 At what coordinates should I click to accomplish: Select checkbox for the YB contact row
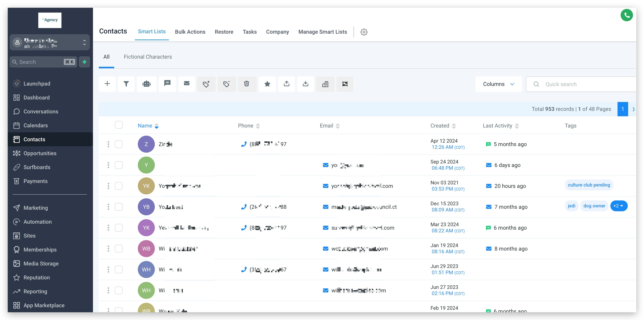click(x=118, y=207)
